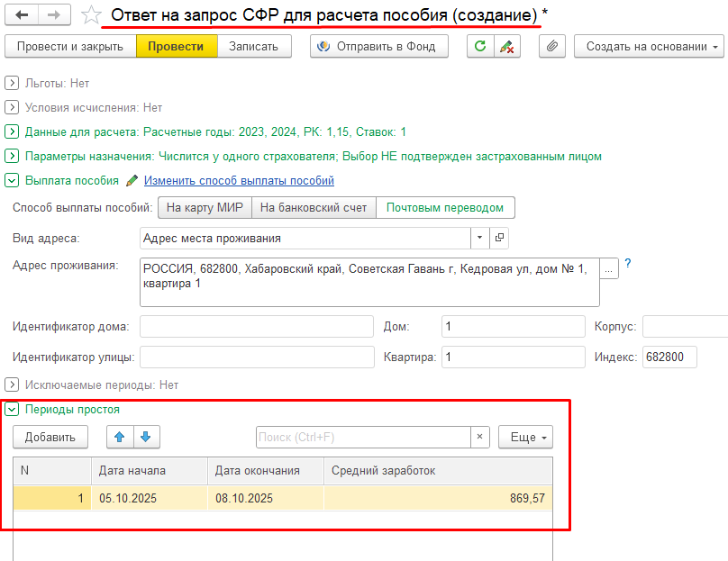Add form to favorites via star icon
Screen dimensions: 728x561
click(x=91, y=14)
